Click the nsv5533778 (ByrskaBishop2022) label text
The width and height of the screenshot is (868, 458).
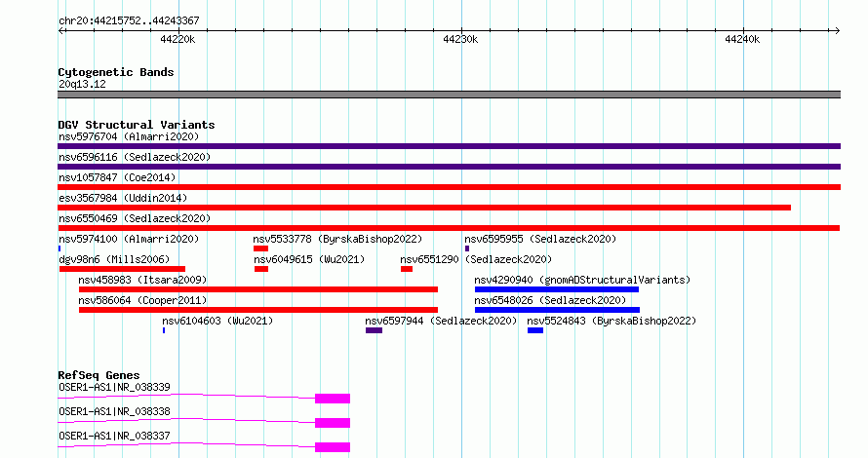click(337, 239)
